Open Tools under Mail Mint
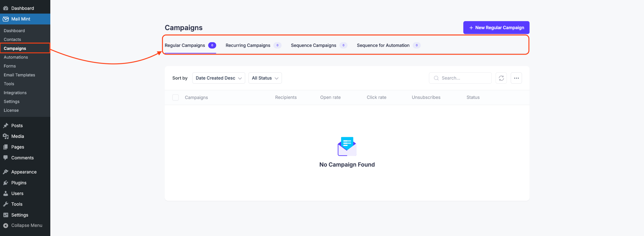This screenshot has height=236, width=644. click(9, 84)
